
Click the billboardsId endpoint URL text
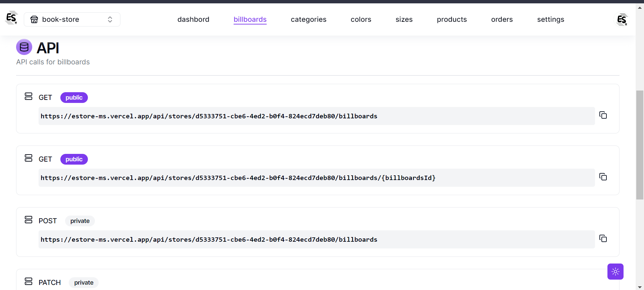[x=238, y=178]
